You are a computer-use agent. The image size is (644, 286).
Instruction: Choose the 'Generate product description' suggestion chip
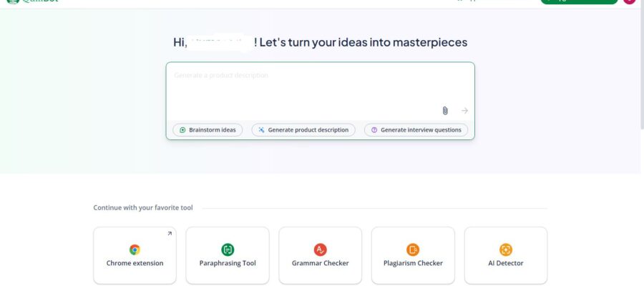(303, 130)
